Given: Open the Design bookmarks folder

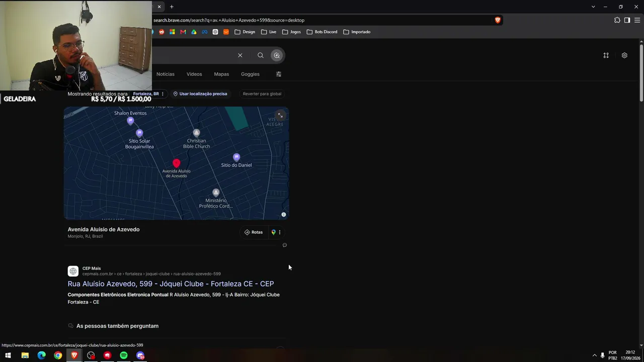Looking at the screenshot, I should coord(245,32).
